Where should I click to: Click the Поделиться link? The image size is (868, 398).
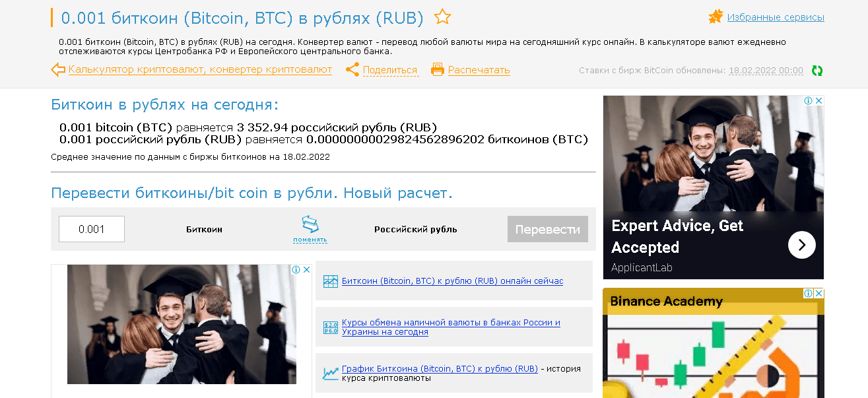pos(390,70)
